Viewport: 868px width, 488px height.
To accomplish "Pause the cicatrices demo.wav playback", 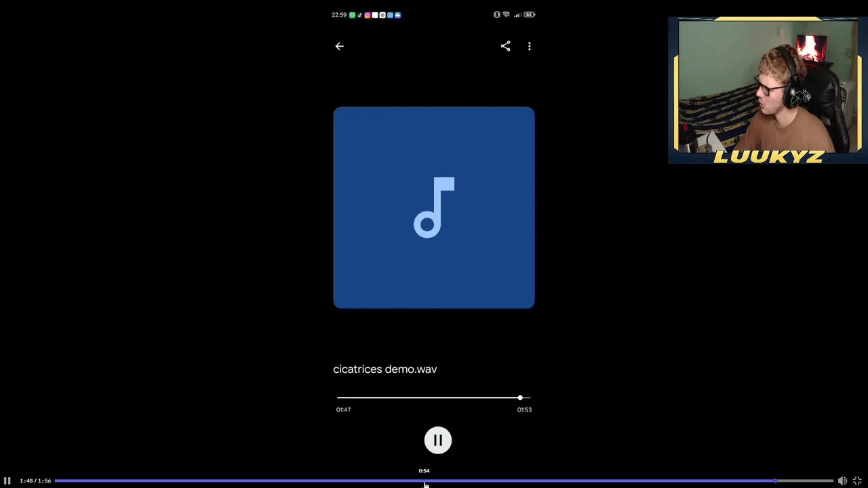I will coord(438,441).
